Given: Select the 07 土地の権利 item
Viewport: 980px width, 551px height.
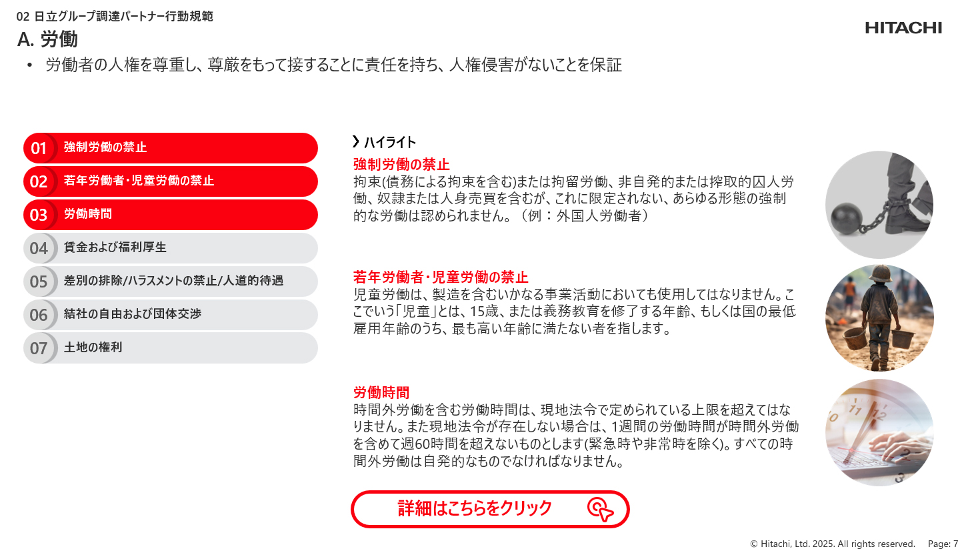Looking at the screenshot, I should (171, 348).
